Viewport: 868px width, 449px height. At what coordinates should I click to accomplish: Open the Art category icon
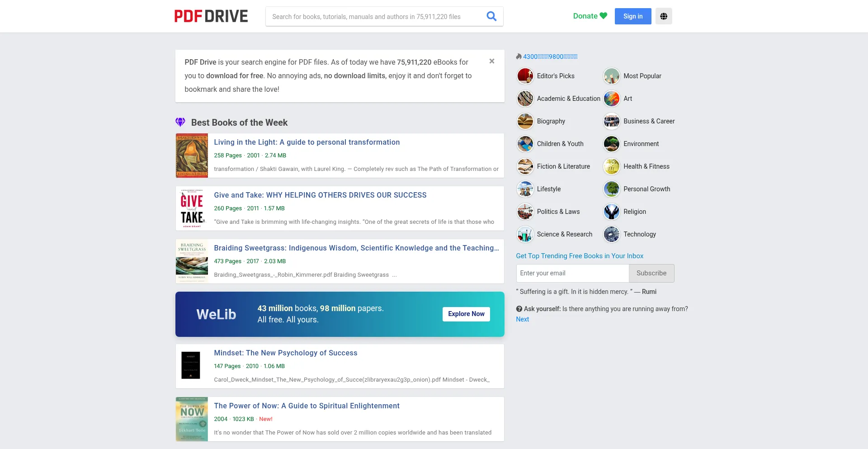[x=612, y=99]
